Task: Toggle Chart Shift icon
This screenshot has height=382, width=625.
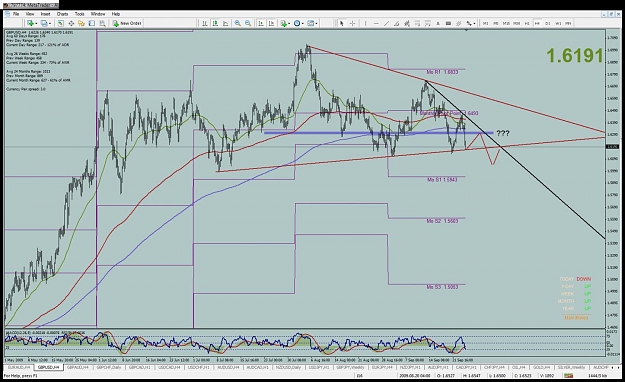Action: tap(271, 24)
